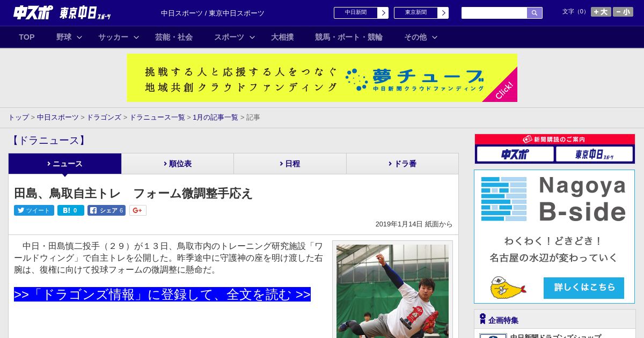Click 企画特集 ribbon icon
This screenshot has height=338, width=644.
click(x=482, y=319)
